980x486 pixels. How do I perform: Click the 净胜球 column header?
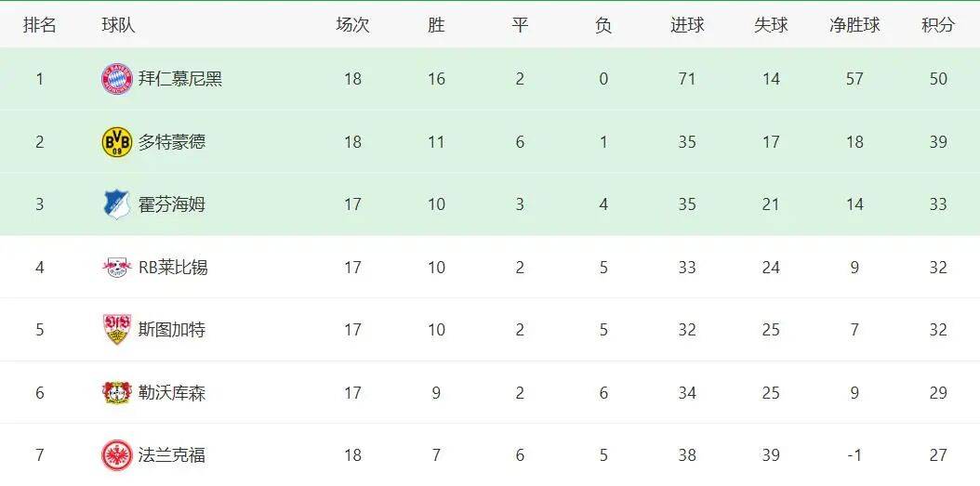854,25
